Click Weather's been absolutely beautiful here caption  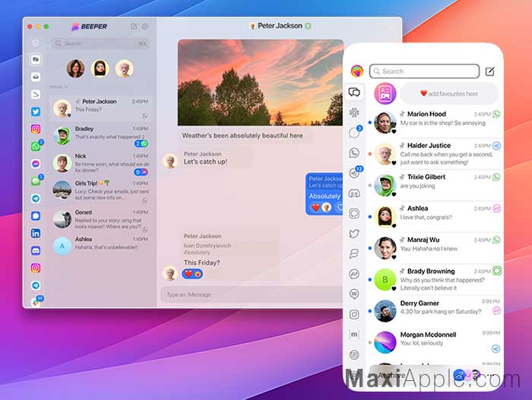pyautogui.click(x=242, y=135)
